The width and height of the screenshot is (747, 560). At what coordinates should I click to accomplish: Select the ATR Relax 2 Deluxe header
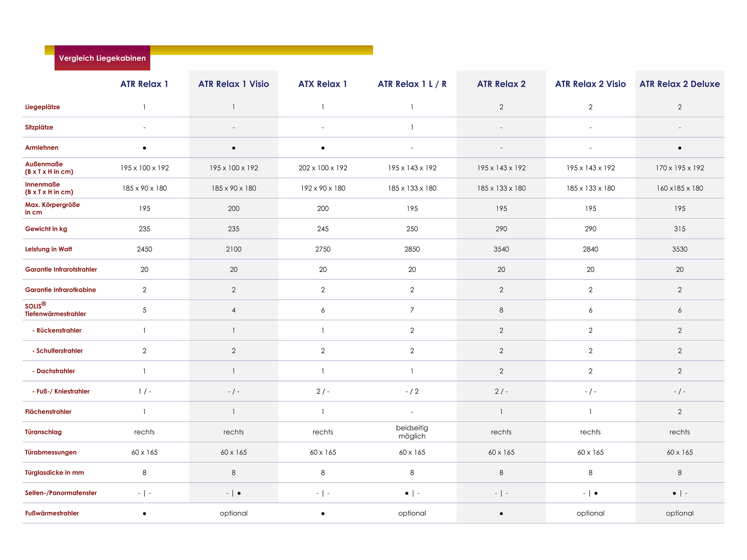679,84
